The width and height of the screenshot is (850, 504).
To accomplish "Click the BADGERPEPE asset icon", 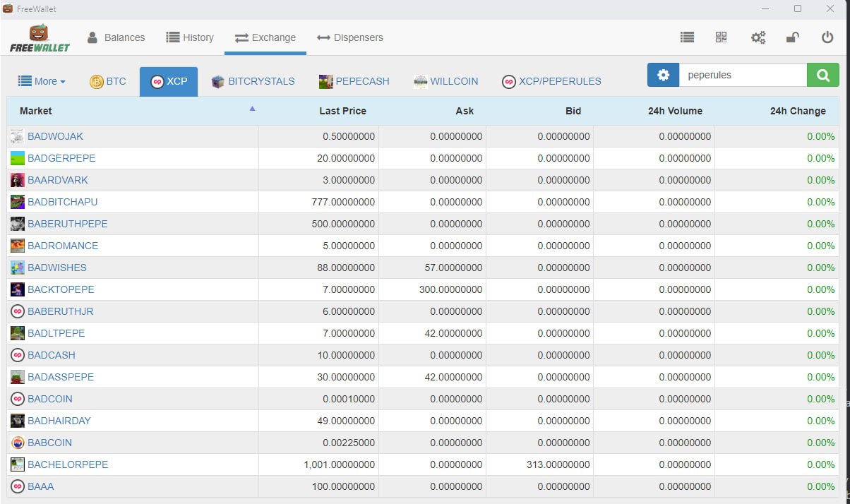I will point(18,158).
